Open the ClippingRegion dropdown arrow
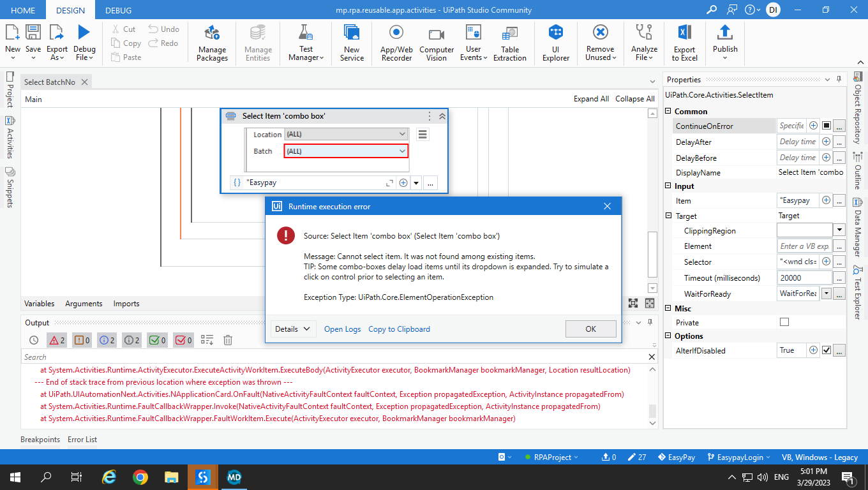868x490 pixels. point(839,230)
